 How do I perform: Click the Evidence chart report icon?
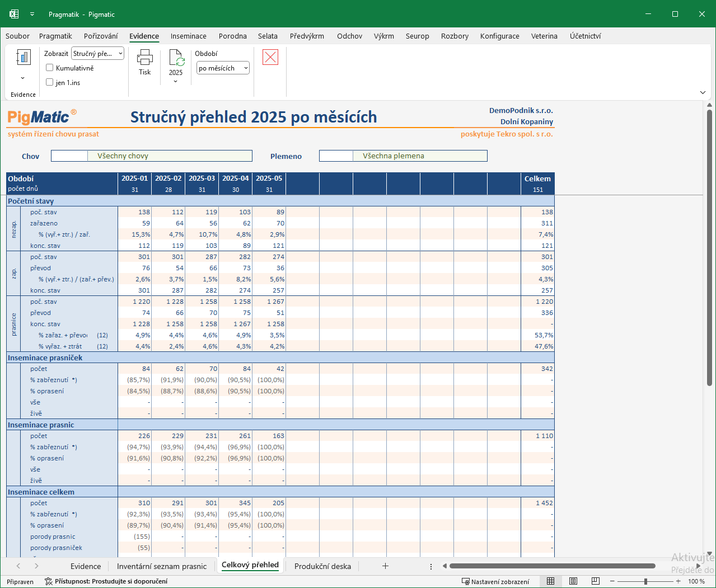[x=23, y=57]
